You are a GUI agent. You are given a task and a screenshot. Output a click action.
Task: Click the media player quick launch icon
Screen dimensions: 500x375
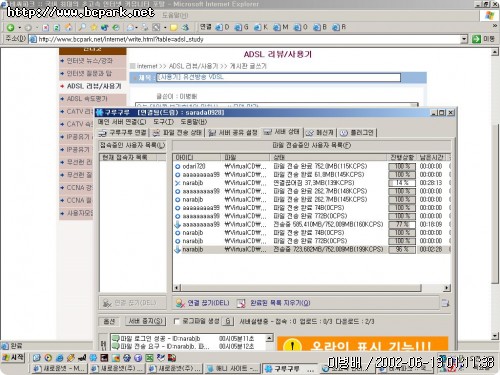pyautogui.click(x=48, y=358)
